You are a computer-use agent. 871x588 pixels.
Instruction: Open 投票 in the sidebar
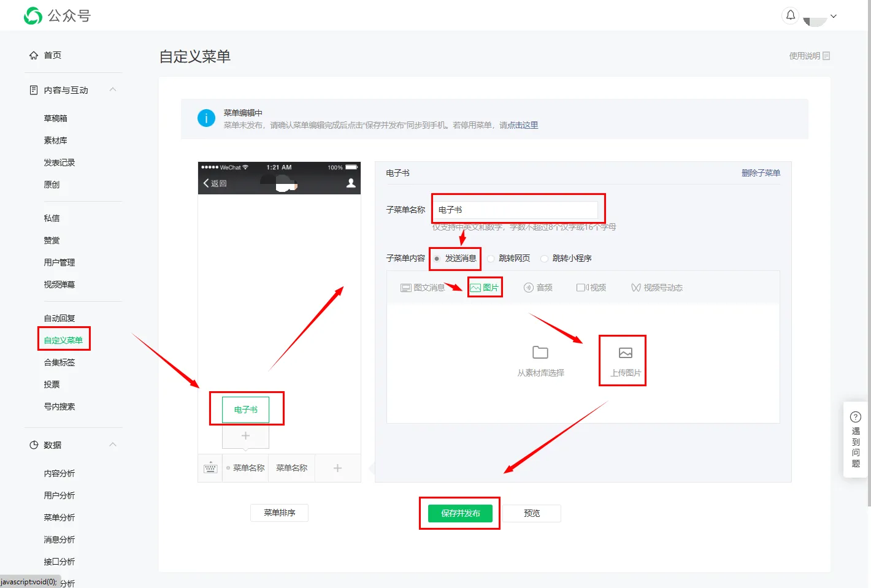[52, 384]
